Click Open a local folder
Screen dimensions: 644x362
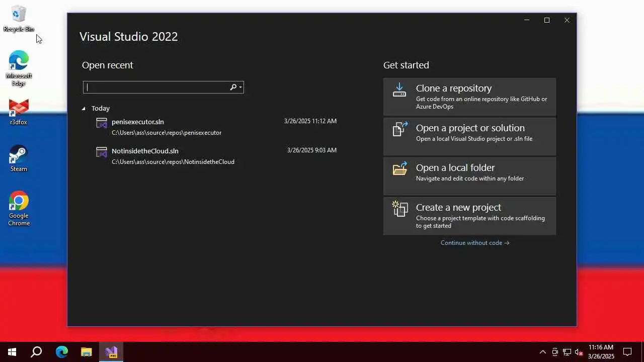(x=469, y=176)
